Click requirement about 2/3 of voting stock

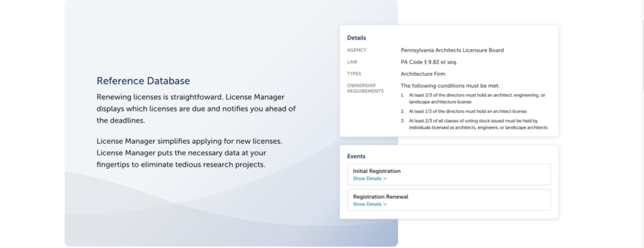click(478, 124)
